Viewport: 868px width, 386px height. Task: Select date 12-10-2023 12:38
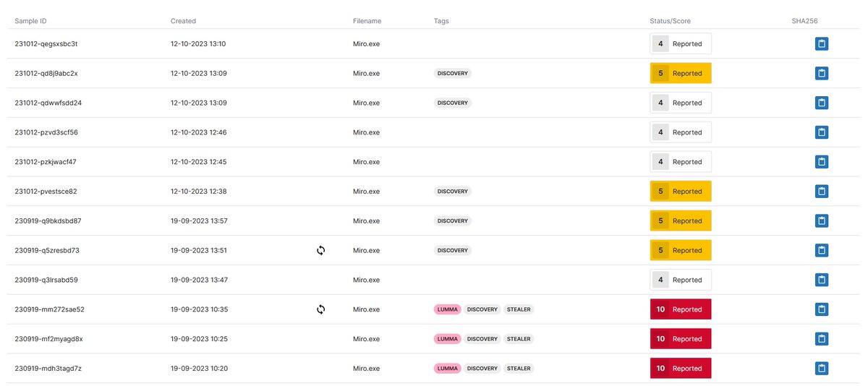[x=199, y=192]
